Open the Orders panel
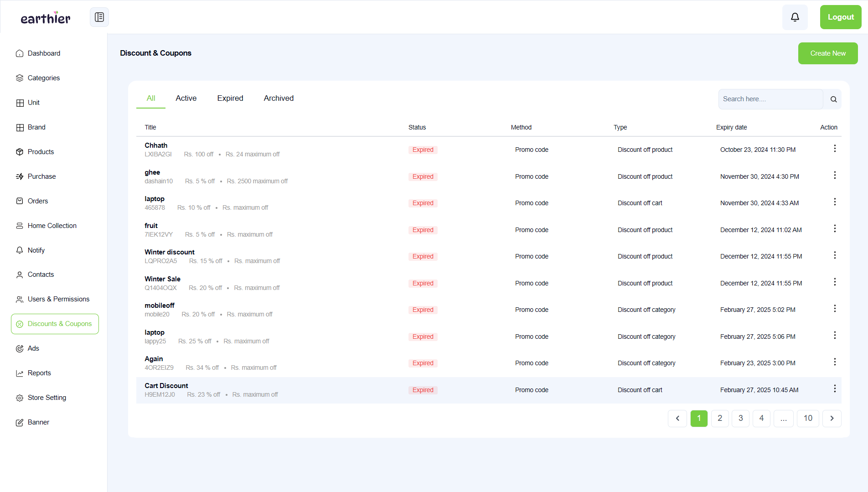868x492 pixels. pyautogui.click(x=37, y=201)
